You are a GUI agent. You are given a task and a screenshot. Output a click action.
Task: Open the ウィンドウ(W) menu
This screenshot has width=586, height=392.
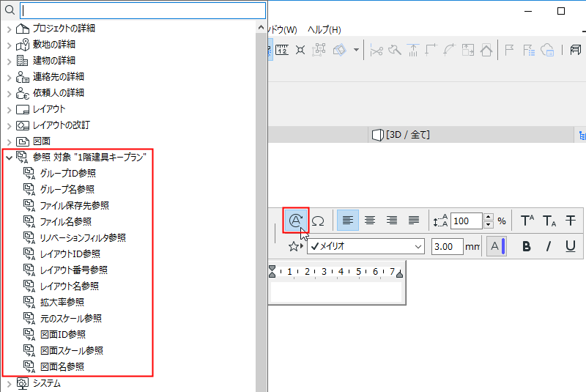283,29
